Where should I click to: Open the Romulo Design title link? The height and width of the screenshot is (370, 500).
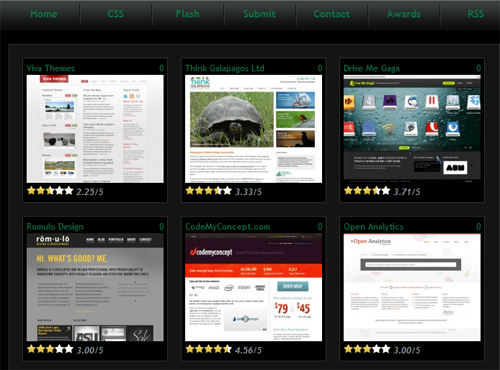[55, 227]
